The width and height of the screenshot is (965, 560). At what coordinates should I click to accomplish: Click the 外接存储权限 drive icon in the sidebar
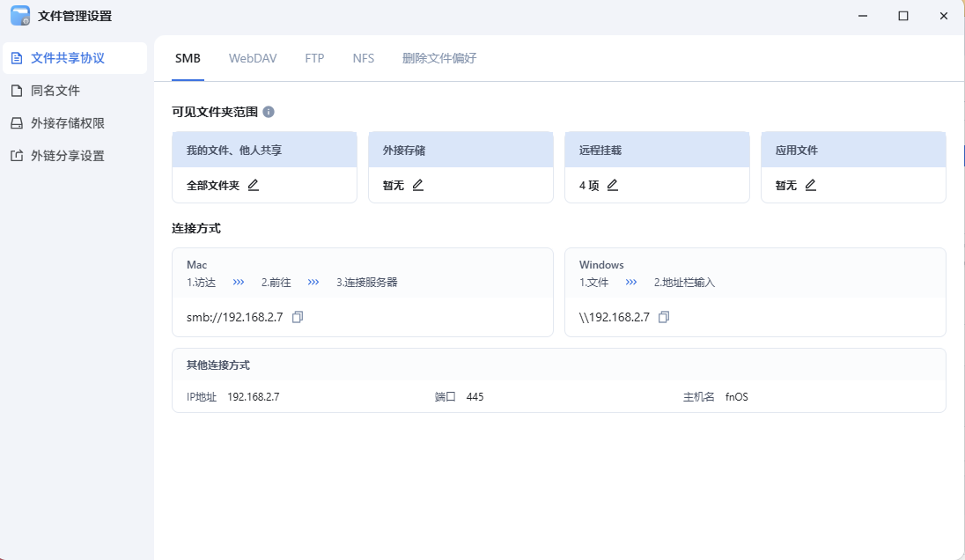(18, 123)
